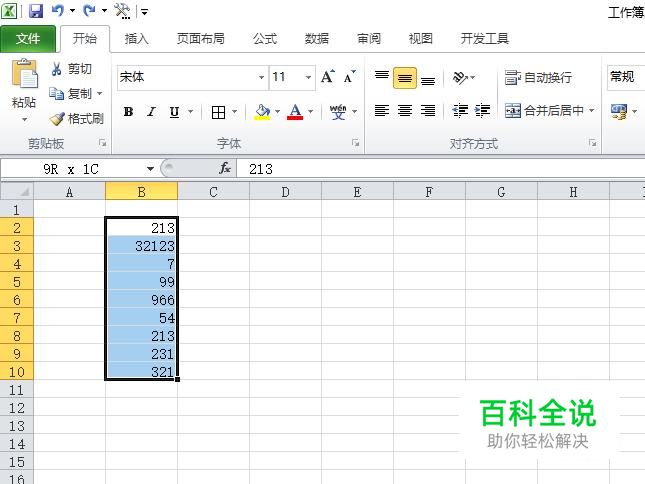Image resolution: width=645 pixels, height=484 pixels.
Task: Expand the 合并后居中 dropdown arrow
Action: 592,110
